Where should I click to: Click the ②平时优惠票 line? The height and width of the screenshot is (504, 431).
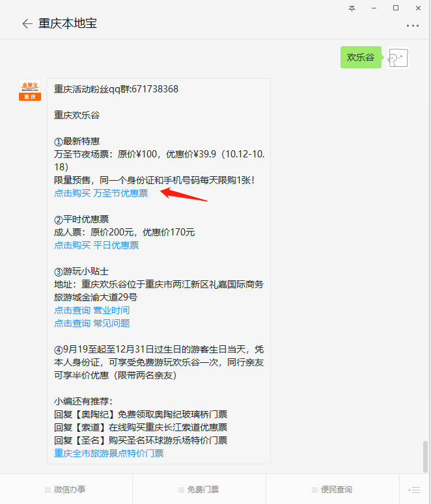pyautogui.click(x=81, y=219)
